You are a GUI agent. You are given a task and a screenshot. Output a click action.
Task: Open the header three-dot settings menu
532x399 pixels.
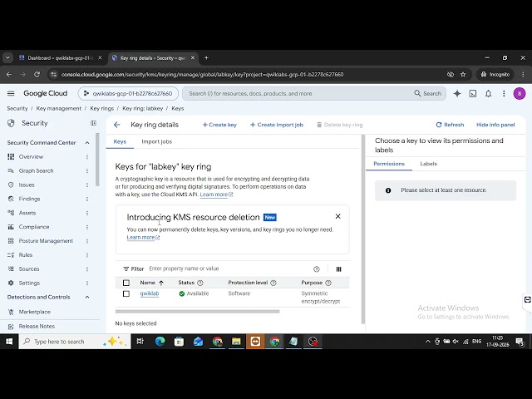(x=504, y=94)
